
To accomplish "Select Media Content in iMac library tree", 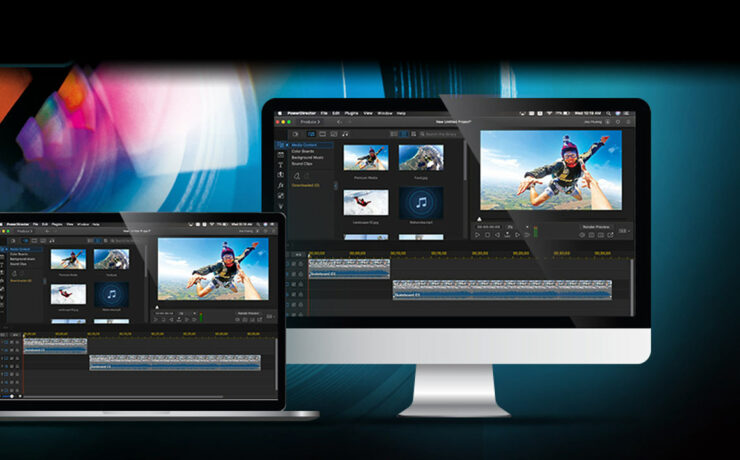I will click(304, 145).
